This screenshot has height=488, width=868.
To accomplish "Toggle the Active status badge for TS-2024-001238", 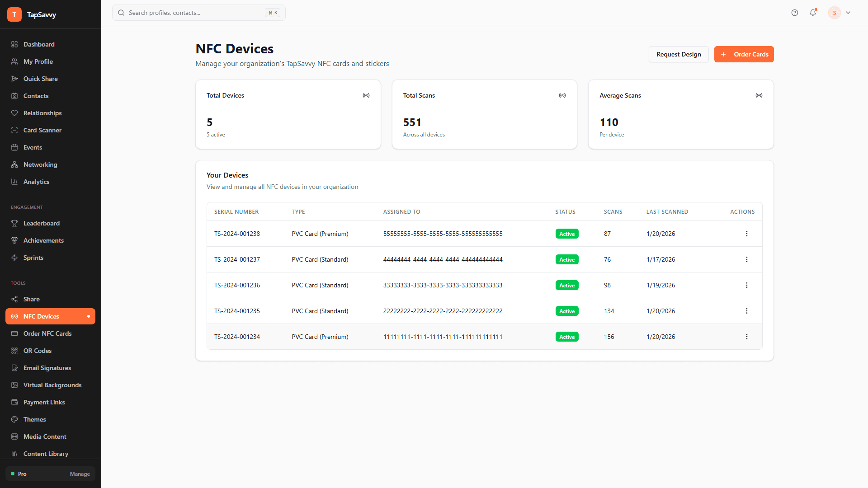I will pyautogui.click(x=567, y=234).
